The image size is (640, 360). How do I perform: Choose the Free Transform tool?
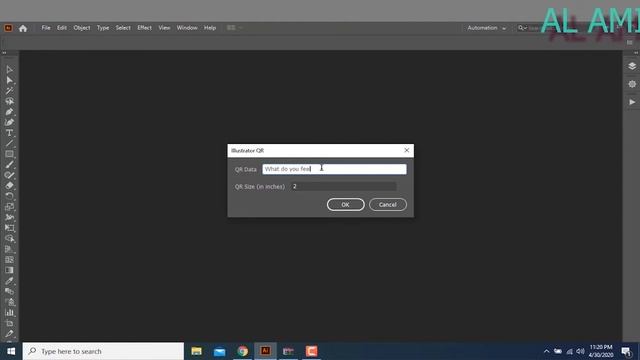click(9, 228)
